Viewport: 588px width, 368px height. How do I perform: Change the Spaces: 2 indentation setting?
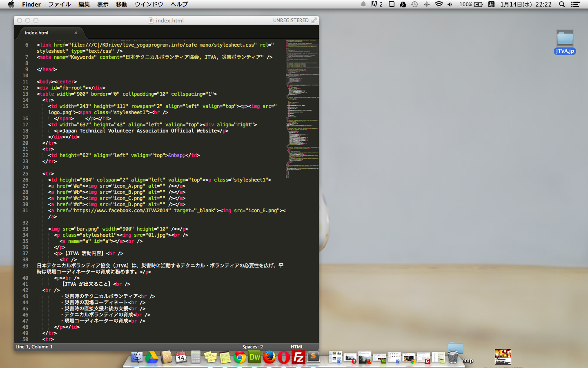252,347
